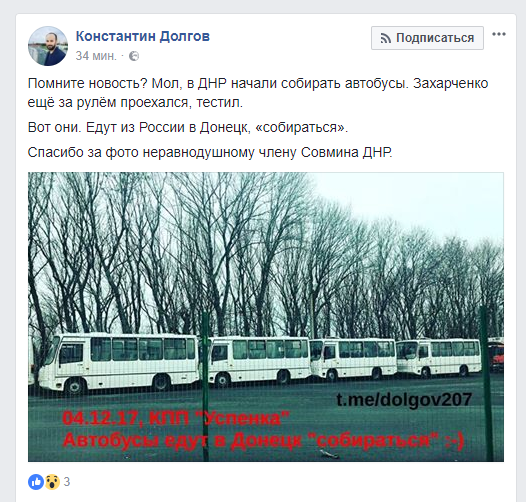Click the globe public audience icon
This screenshot has width=526, height=502.
pyautogui.click(x=134, y=56)
